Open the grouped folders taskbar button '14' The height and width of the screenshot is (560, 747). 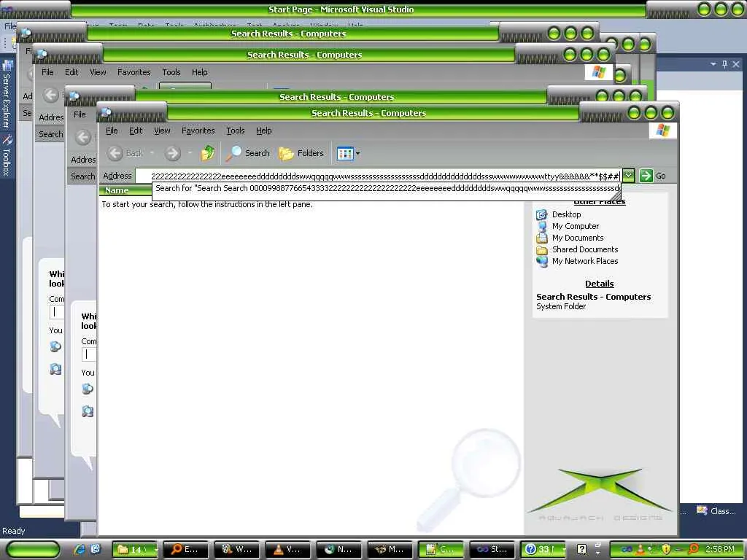click(x=136, y=550)
